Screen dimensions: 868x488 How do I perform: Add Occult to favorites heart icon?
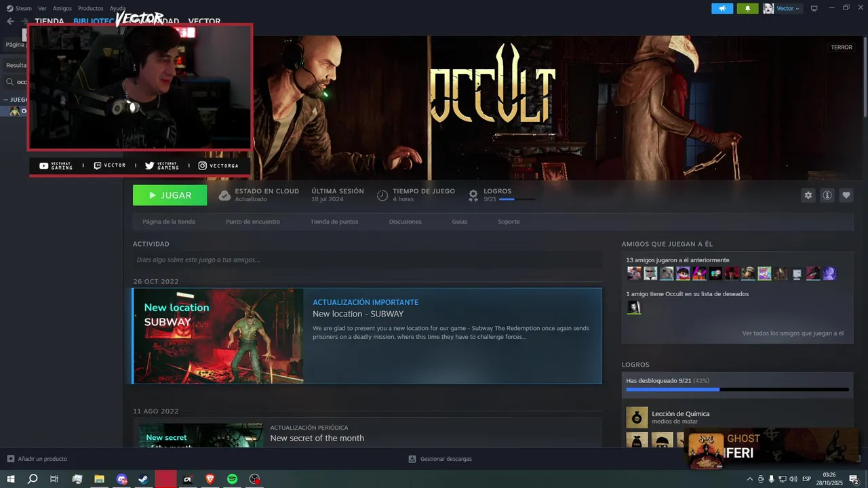click(846, 195)
